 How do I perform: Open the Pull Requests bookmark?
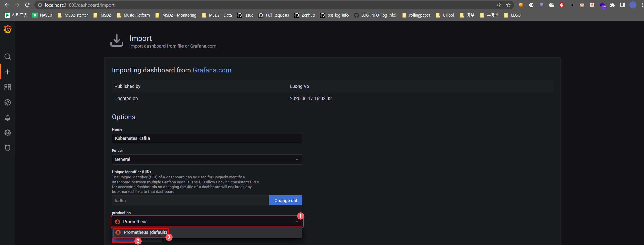(274, 15)
